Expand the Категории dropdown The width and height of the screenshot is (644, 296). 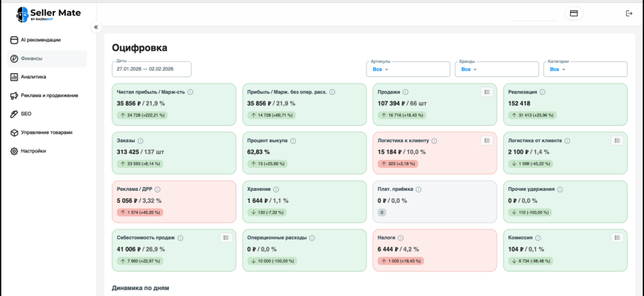(x=585, y=69)
